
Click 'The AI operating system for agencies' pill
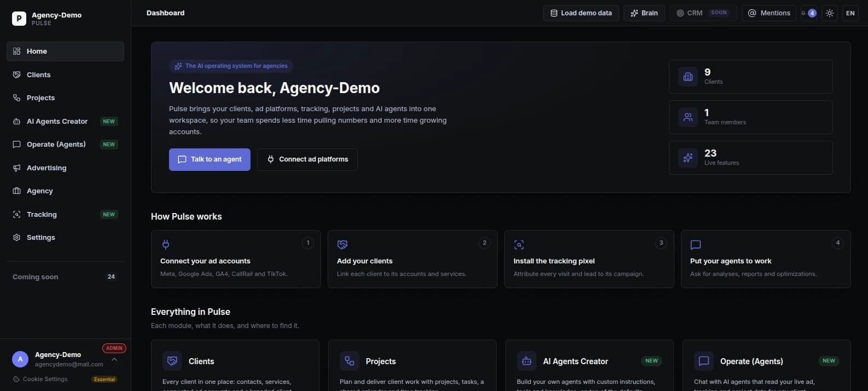231,66
